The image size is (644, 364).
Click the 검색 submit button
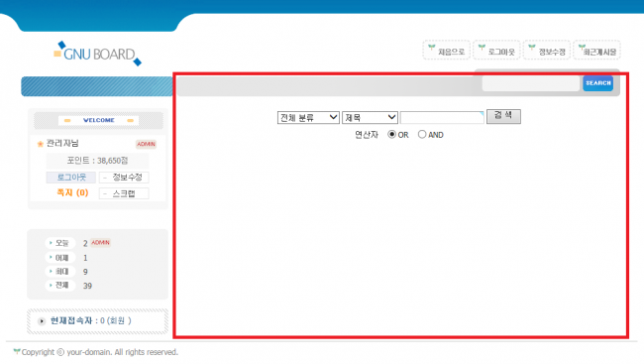[x=503, y=116]
